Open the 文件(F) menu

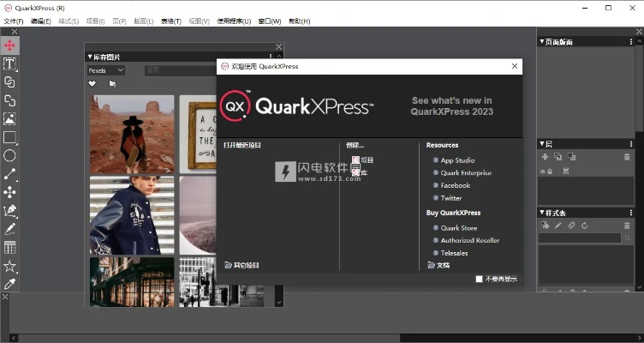click(x=14, y=21)
